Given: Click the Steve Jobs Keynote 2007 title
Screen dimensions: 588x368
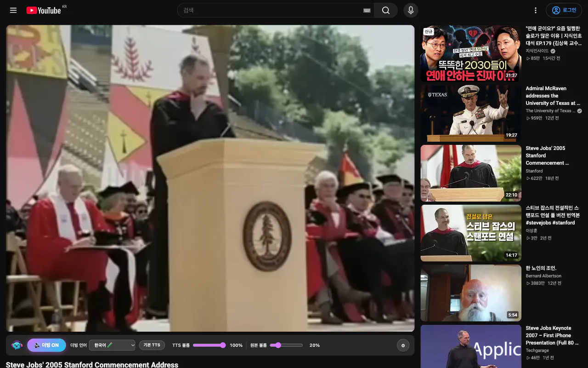Looking at the screenshot, I should point(552,335).
